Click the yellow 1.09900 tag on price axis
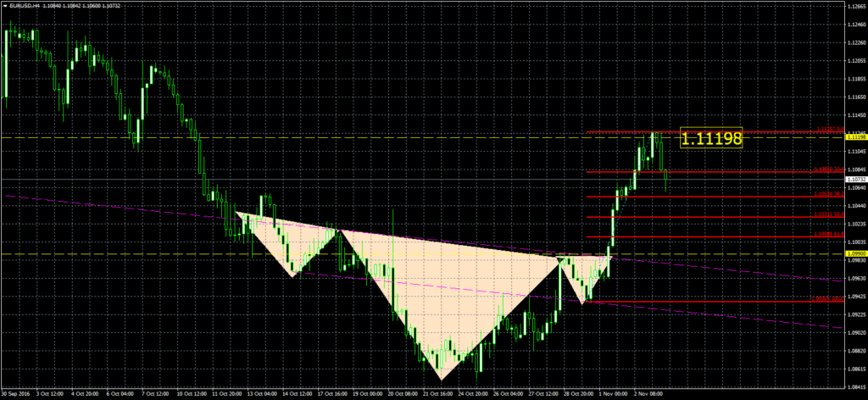 click(854, 253)
